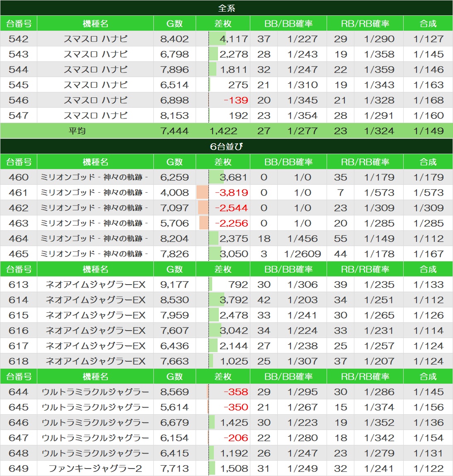Click the BB確率 value 1/241 in row 615

coord(303,315)
